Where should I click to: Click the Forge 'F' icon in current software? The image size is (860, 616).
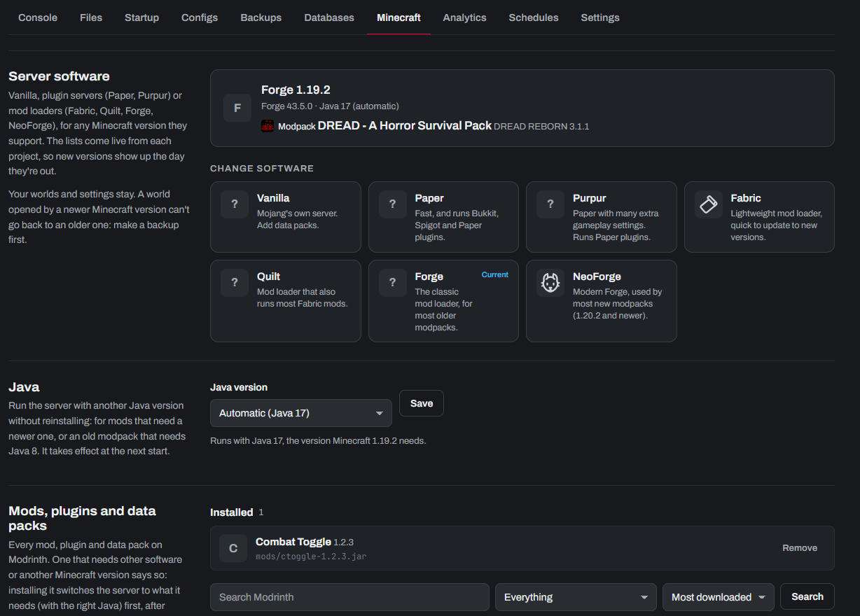pyautogui.click(x=237, y=108)
